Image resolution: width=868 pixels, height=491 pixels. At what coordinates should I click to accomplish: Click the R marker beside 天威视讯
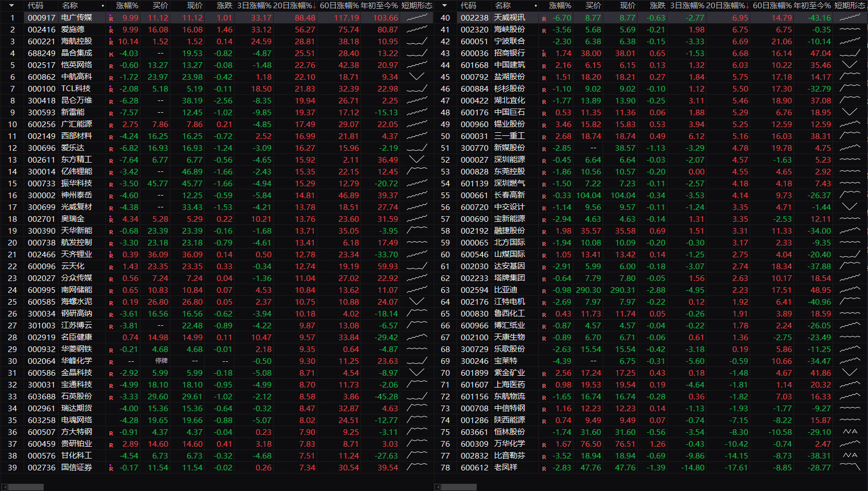pos(544,19)
